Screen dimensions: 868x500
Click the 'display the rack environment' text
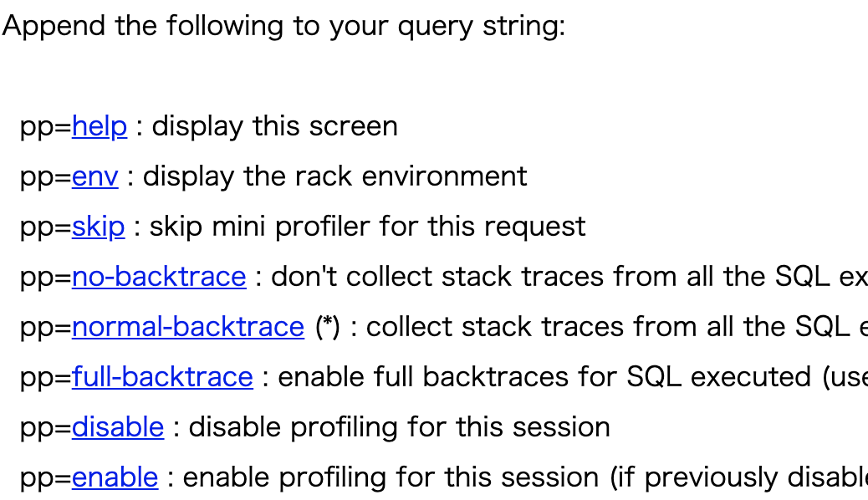click(x=334, y=176)
